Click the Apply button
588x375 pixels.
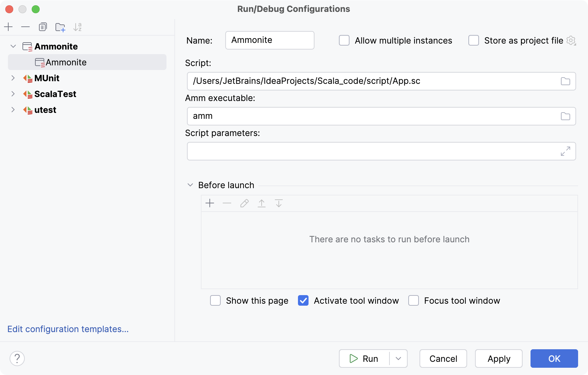[x=498, y=358]
